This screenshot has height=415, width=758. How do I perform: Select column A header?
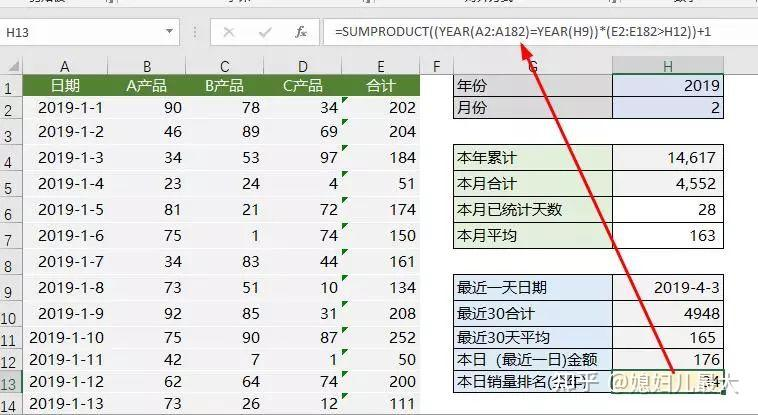[x=65, y=66]
